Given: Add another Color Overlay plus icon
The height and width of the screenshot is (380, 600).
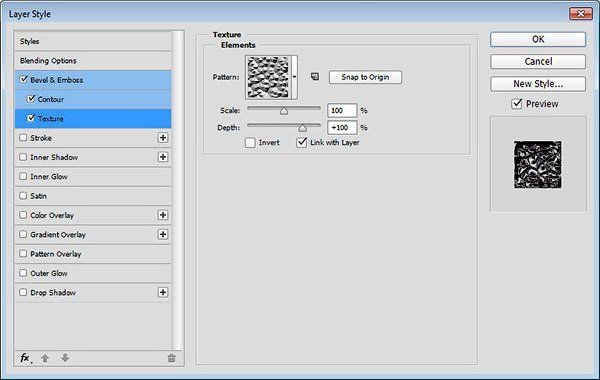Looking at the screenshot, I should coord(163,215).
